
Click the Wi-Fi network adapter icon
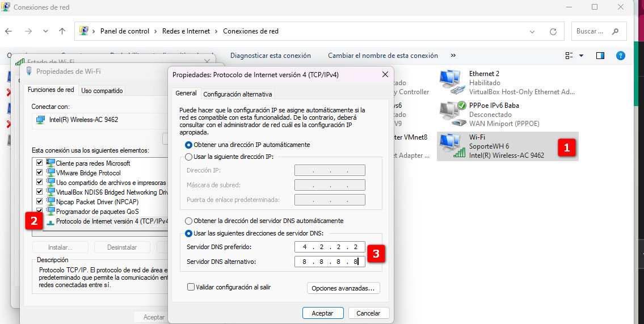pos(452,146)
